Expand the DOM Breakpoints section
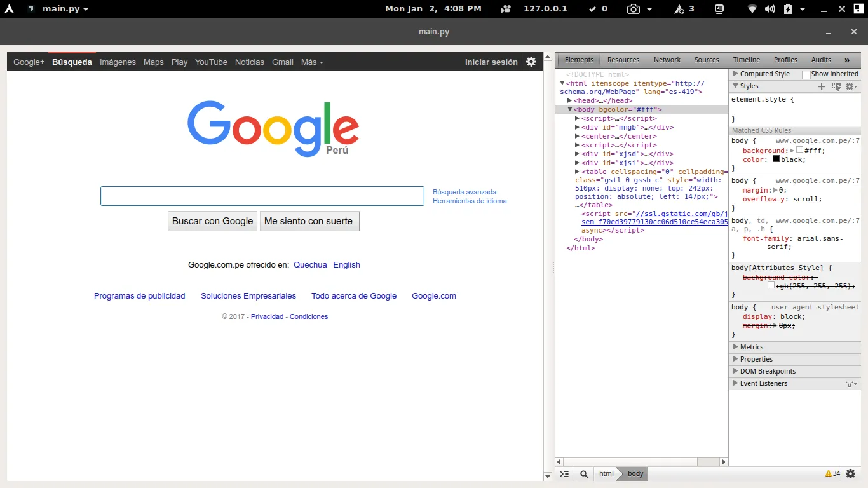Viewport: 868px width, 488px height. pyautogui.click(x=735, y=371)
